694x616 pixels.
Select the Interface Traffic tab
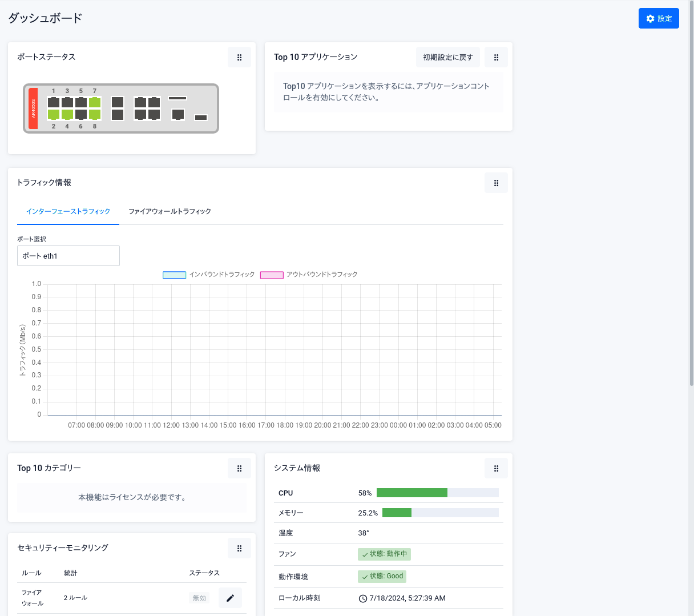pos(68,211)
